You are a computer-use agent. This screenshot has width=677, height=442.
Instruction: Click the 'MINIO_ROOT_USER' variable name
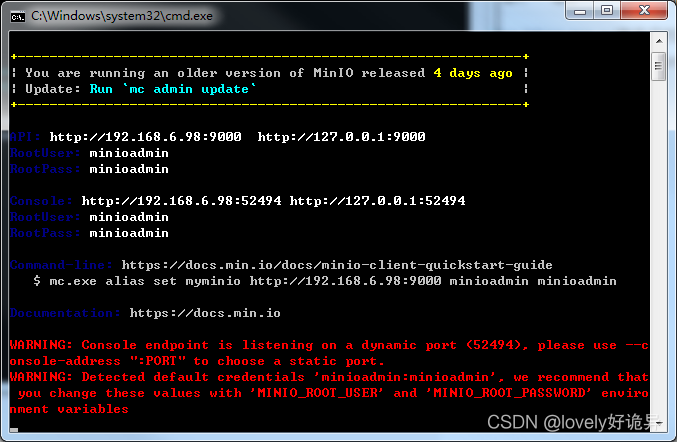click(317, 393)
